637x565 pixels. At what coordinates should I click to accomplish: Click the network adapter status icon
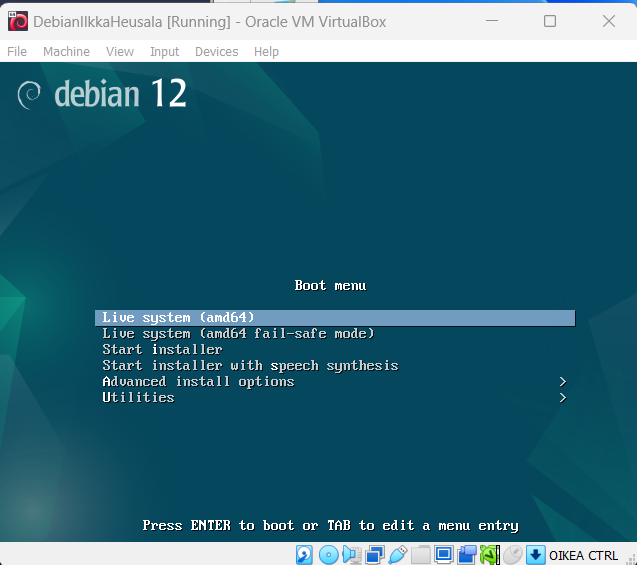tap(374, 554)
